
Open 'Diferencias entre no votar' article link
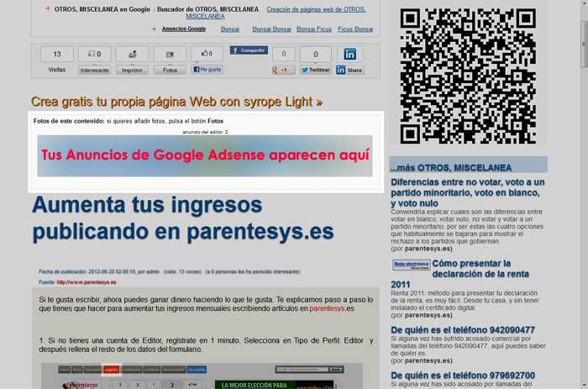pyautogui.click(x=467, y=192)
